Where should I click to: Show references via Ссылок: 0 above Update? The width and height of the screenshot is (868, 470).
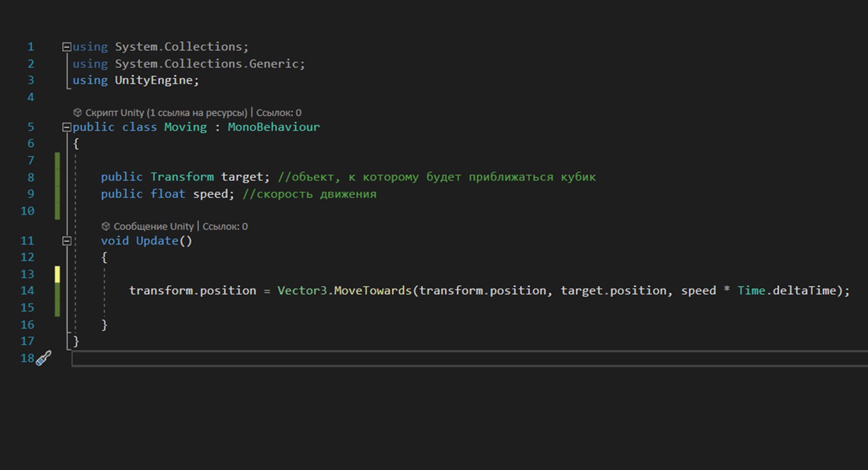[x=225, y=227]
